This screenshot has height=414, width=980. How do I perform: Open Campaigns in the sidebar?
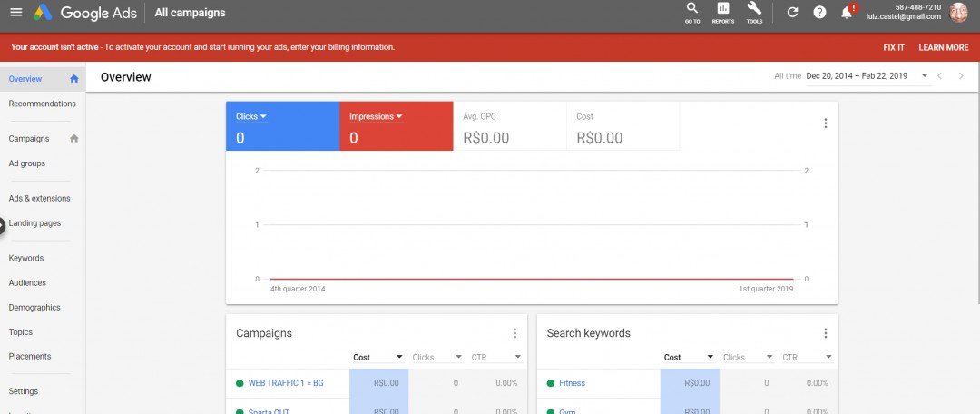(29, 139)
